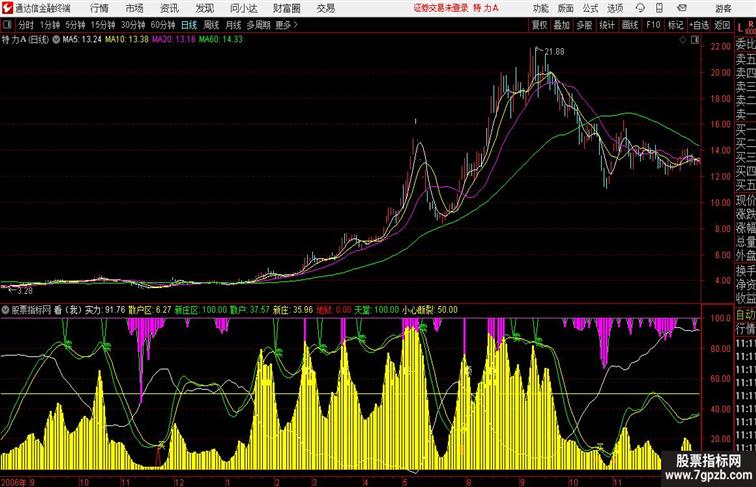756x487 pixels.
Task: Open the 资讯 menu
Action: (169, 8)
